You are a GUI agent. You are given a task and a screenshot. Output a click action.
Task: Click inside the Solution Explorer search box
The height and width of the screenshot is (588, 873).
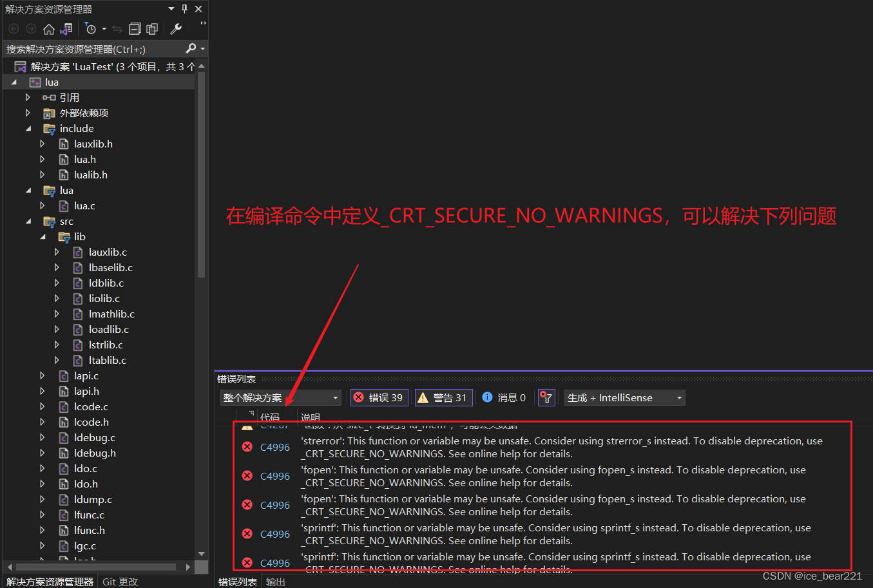point(90,48)
